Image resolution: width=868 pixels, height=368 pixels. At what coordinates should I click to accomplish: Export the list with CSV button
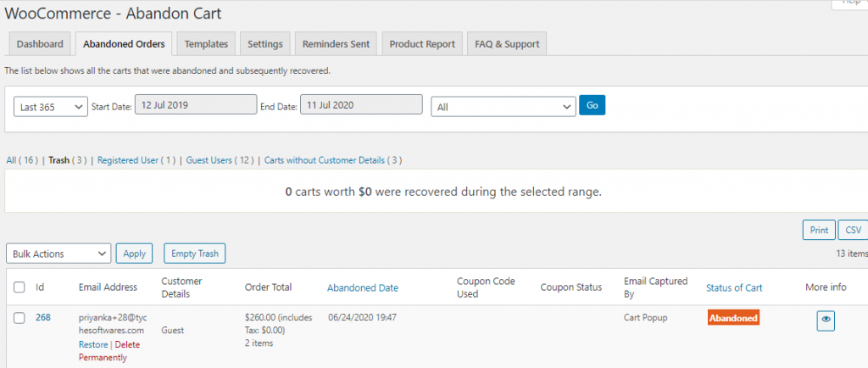[854, 230]
